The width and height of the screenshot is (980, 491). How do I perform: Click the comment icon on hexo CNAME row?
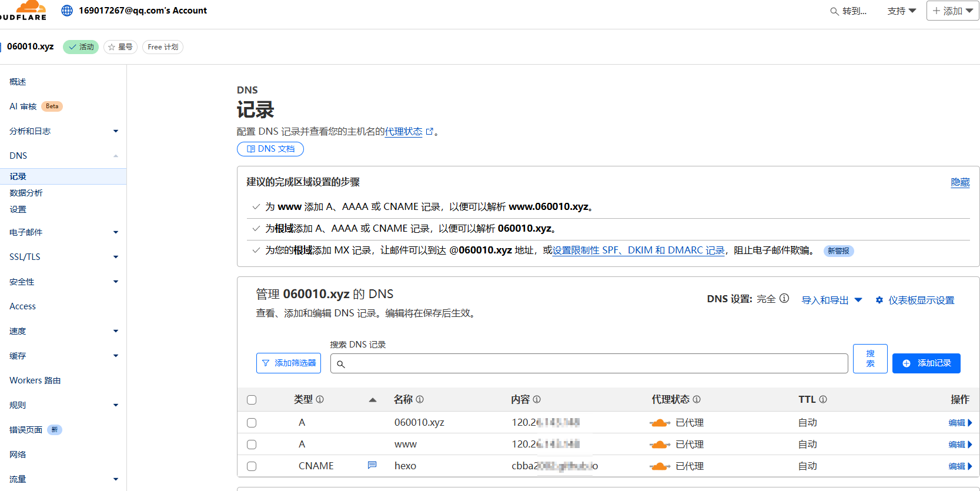tap(372, 465)
